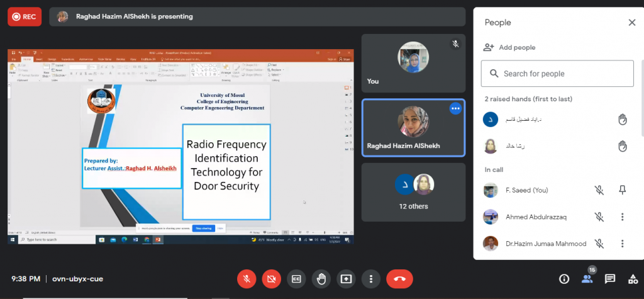This screenshot has height=299, width=644.
Task: Pin F. Saeed (You) to screen
Action: click(x=622, y=190)
